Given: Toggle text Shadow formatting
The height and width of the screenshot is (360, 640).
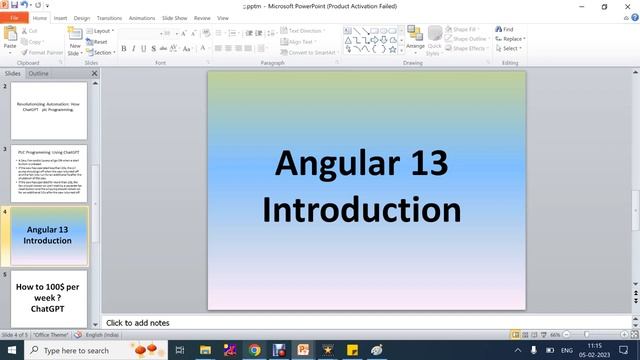Looking at the screenshot, I should pyautogui.click(x=153, y=49).
